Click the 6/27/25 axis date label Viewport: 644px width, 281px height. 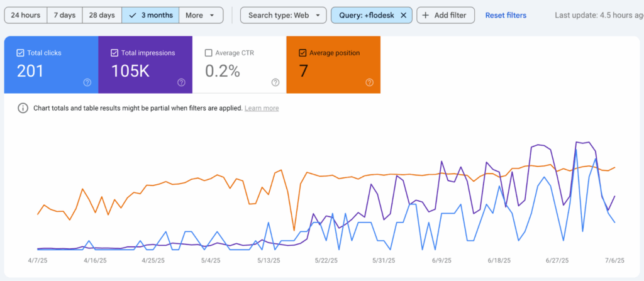(557, 260)
